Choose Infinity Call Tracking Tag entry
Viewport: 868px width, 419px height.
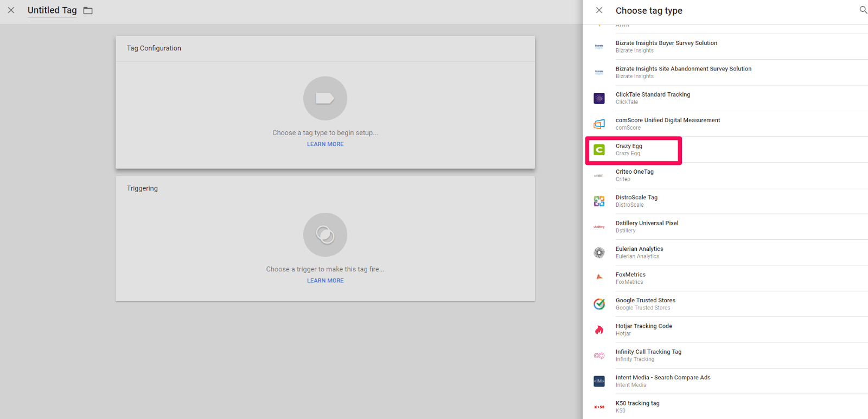point(648,352)
